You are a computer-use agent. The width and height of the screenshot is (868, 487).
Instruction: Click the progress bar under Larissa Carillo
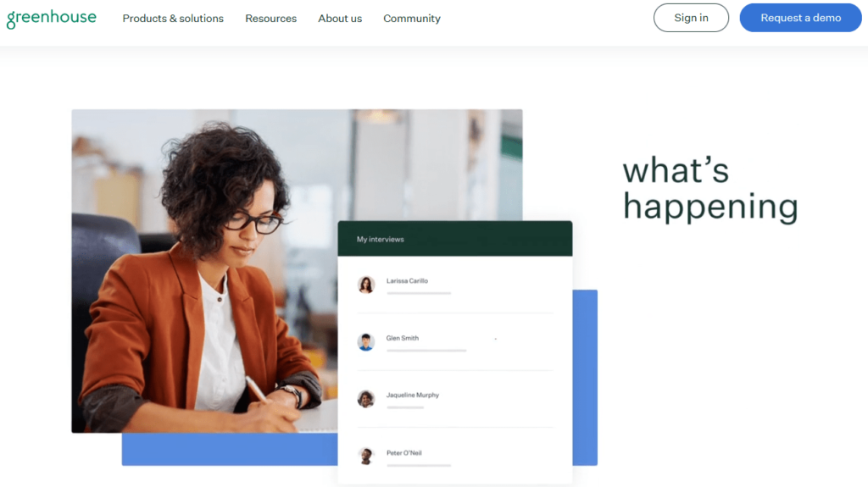(419, 293)
